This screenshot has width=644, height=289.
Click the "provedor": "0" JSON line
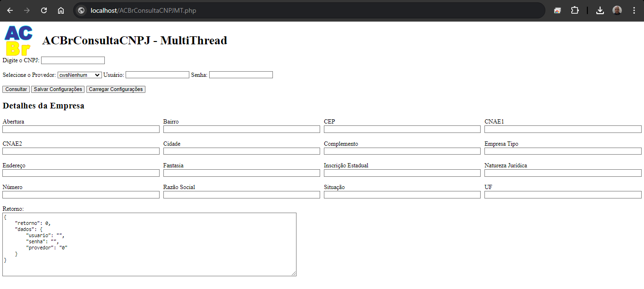47,248
